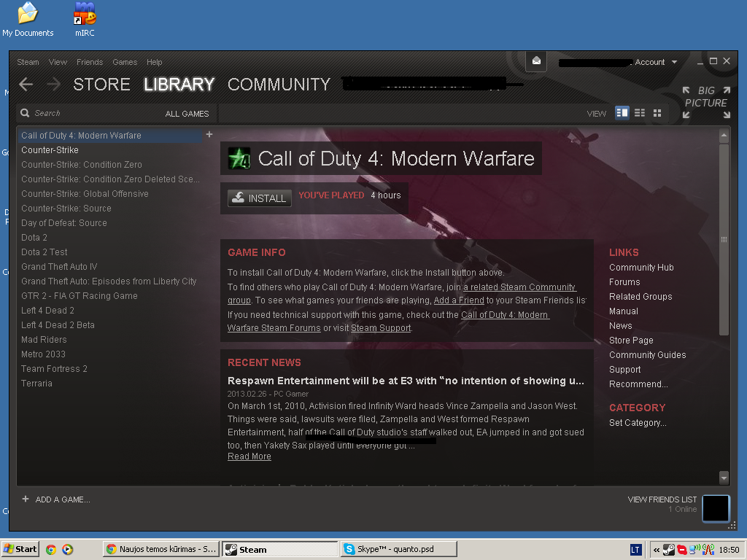
Task: Switch to detail view mode
Action: (x=622, y=113)
